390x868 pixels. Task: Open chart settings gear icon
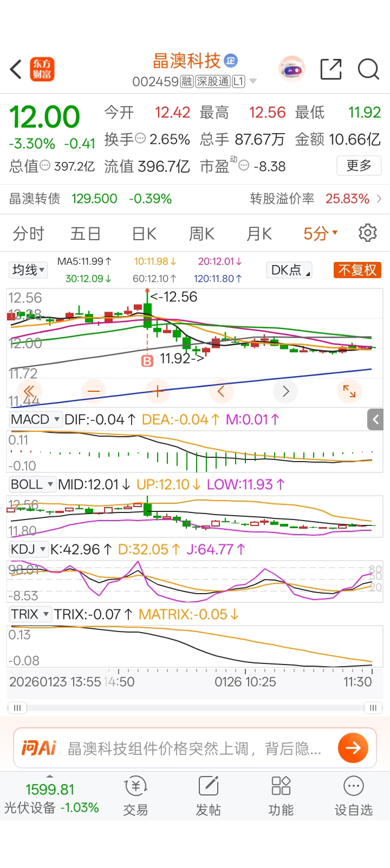(368, 233)
